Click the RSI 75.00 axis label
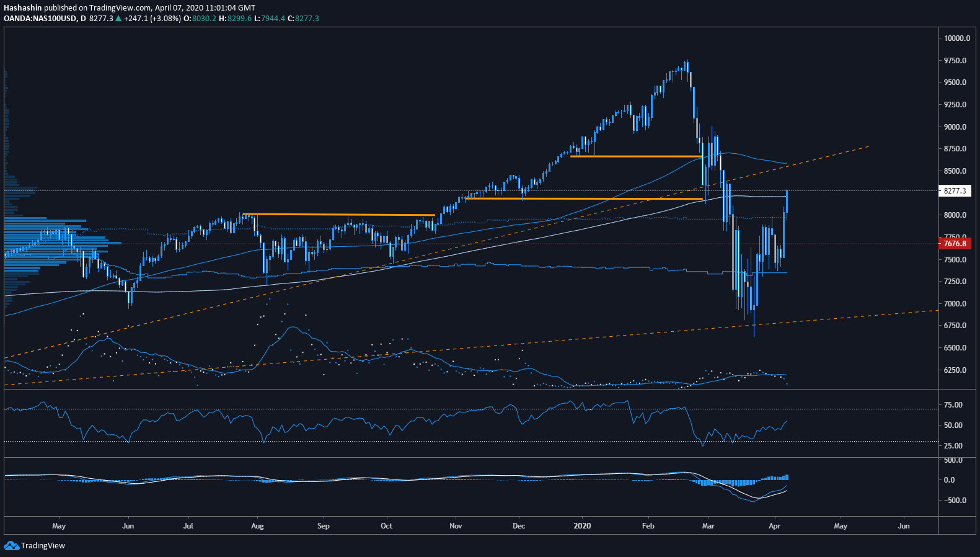The height and width of the screenshot is (557, 980). tap(953, 405)
